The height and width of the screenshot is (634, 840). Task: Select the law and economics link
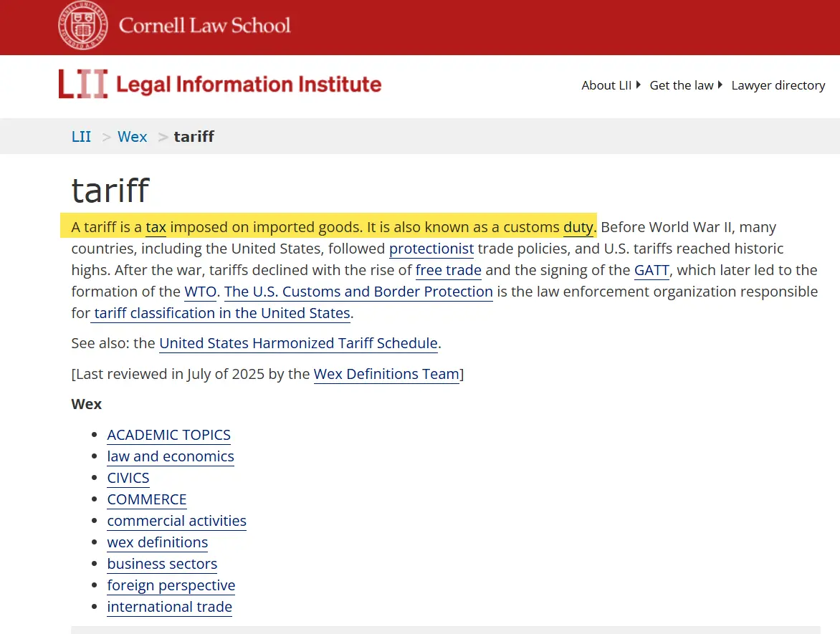(x=171, y=456)
